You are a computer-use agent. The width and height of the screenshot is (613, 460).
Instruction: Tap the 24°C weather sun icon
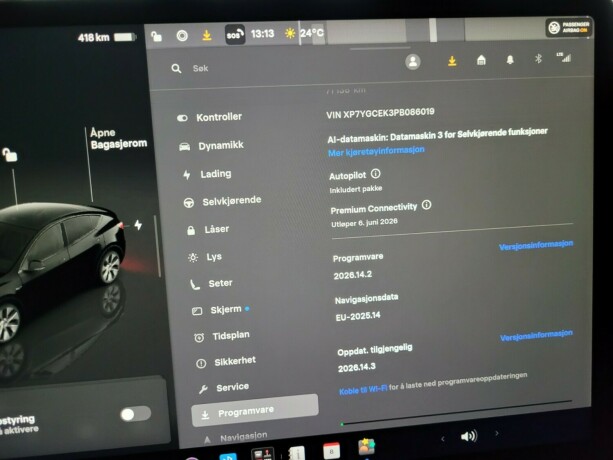[x=290, y=34]
